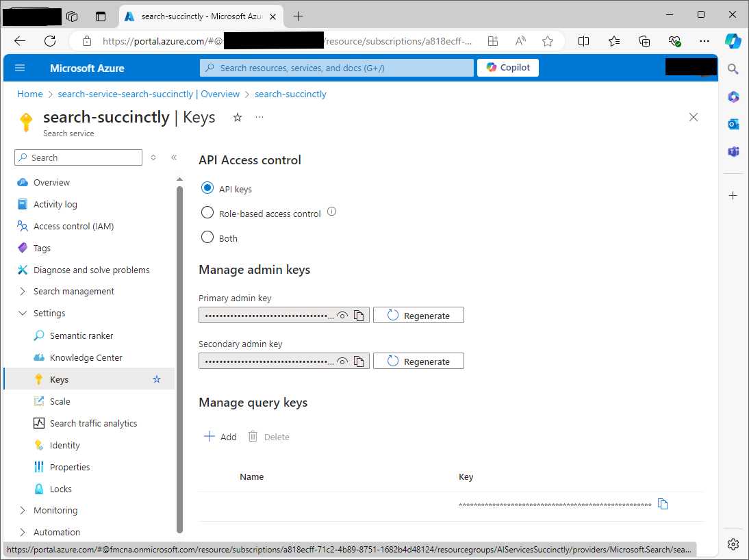Open the Read aloud icon in address bar
The width and height of the screenshot is (749, 560).
[x=520, y=41]
